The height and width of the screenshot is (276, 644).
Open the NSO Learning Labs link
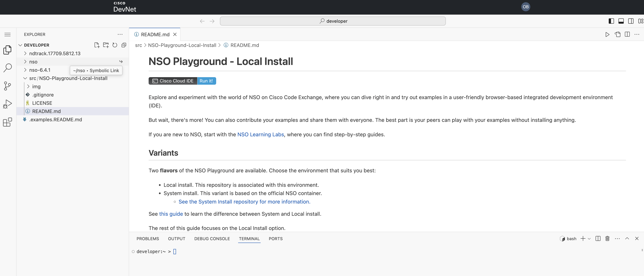coord(261,134)
